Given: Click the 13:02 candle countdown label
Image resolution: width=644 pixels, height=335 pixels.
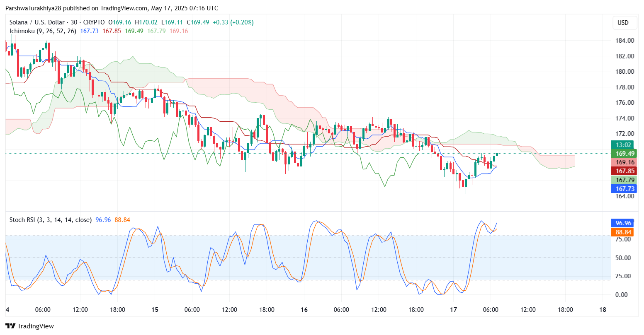Looking at the screenshot, I should (x=623, y=145).
